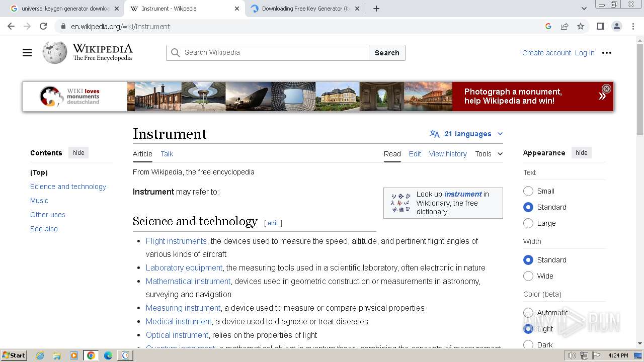Image resolution: width=644 pixels, height=362 pixels.
Task: Select the Article tab
Action: point(142,154)
